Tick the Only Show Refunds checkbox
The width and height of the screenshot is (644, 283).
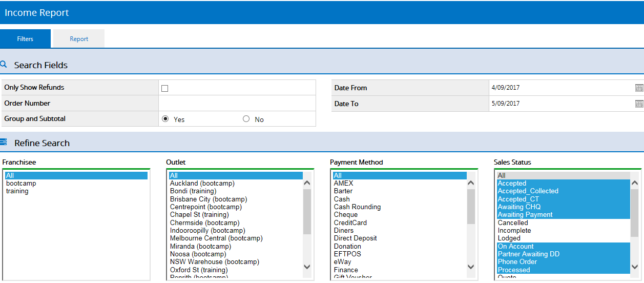click(164, 88)
